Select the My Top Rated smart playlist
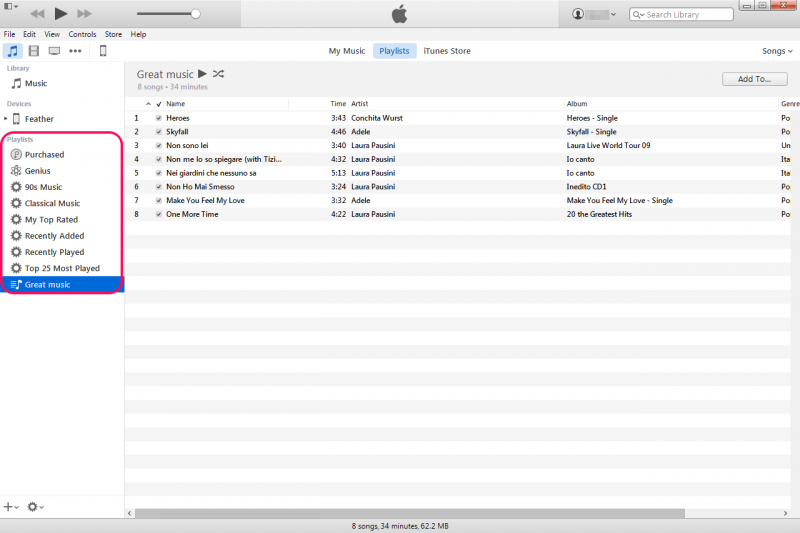 pyautogui.click(x=62, y=220)
